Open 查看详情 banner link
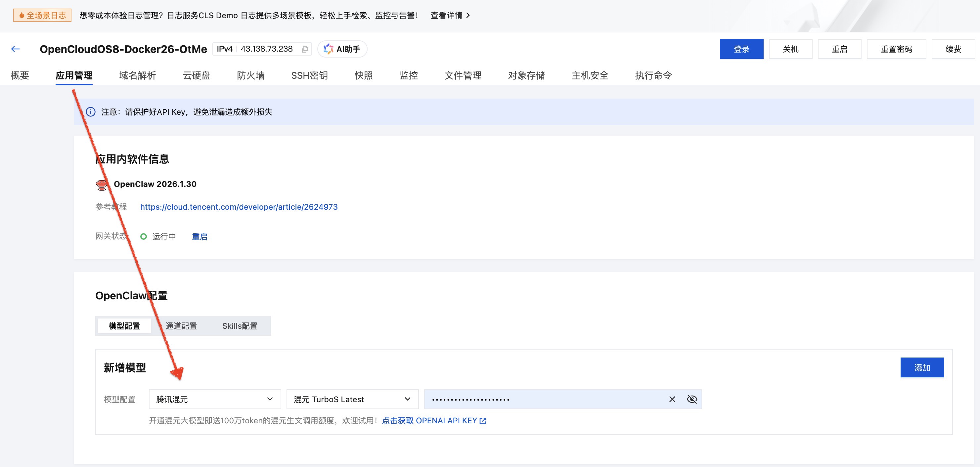980x467 pixels. (450, 15)
